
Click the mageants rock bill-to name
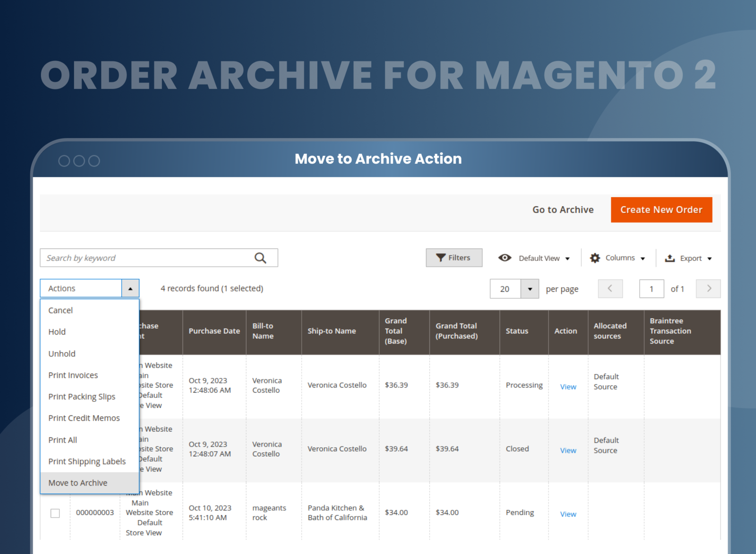point(269,513)
